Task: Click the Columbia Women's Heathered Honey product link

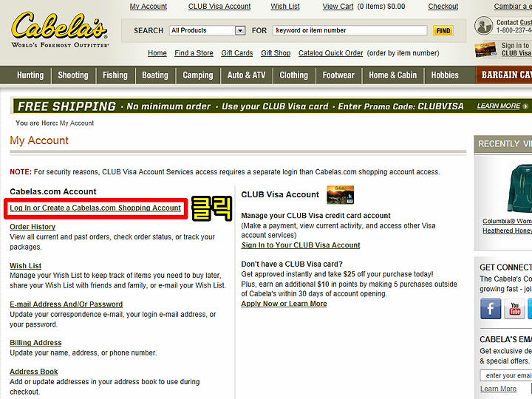Action: [x=507, y=226]
